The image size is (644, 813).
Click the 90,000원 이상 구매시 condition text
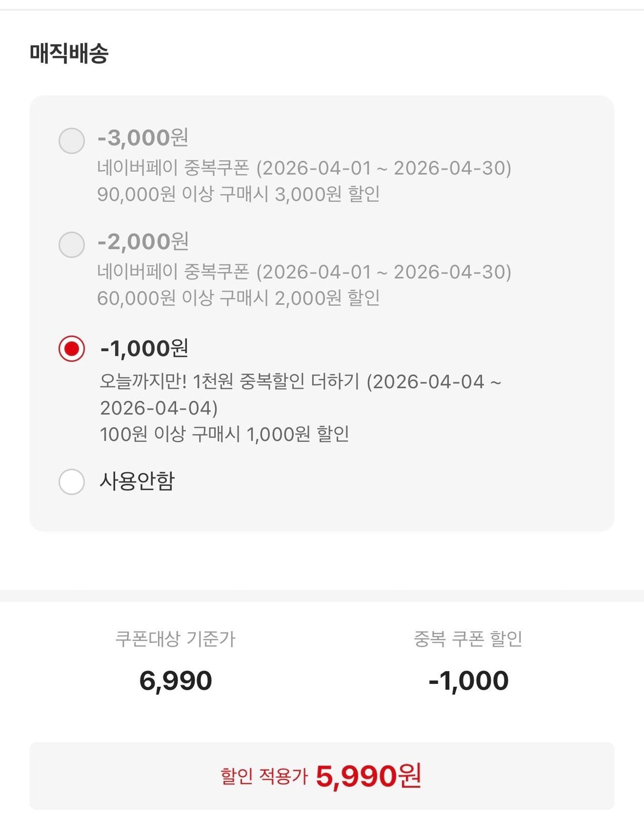[x=238, y=194]
